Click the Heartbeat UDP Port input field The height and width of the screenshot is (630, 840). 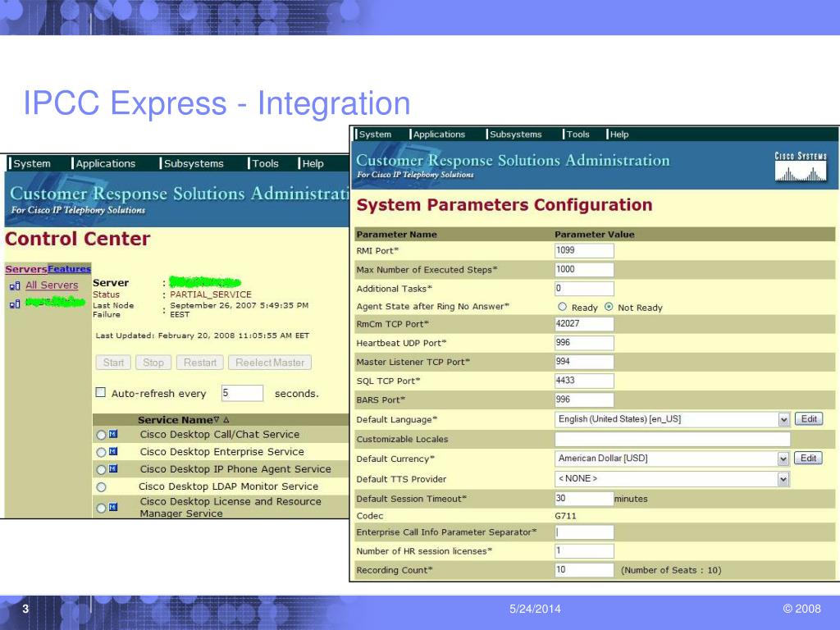(x=584, y=343)
